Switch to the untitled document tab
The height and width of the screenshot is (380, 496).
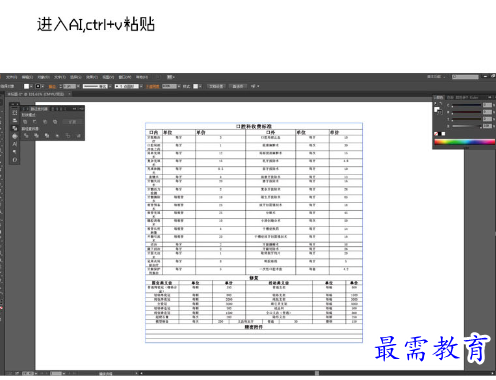click(x=36, y=94)
